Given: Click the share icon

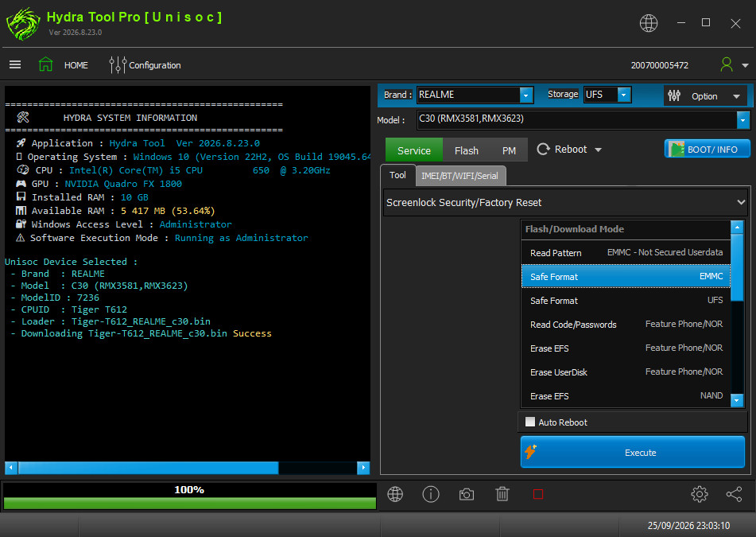Looking at the screenshot, I should tap(734, 494).
